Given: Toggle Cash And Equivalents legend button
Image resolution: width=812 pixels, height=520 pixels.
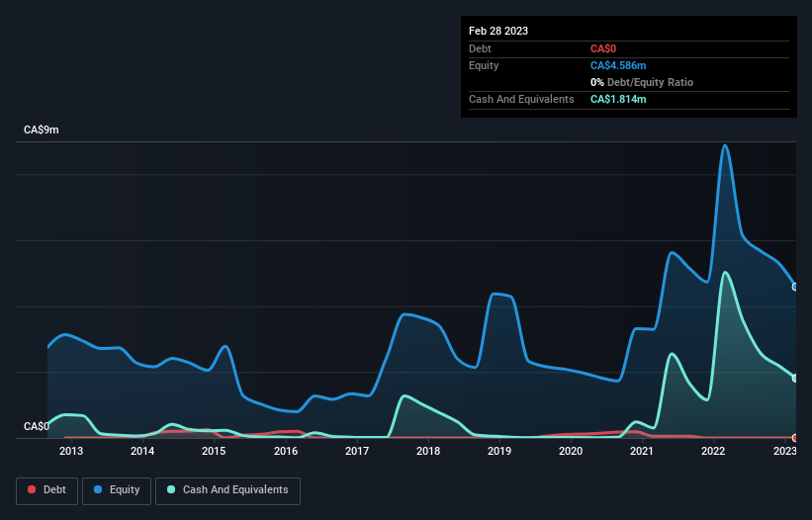Looking at the screenshot, I should tap(227, 490).
